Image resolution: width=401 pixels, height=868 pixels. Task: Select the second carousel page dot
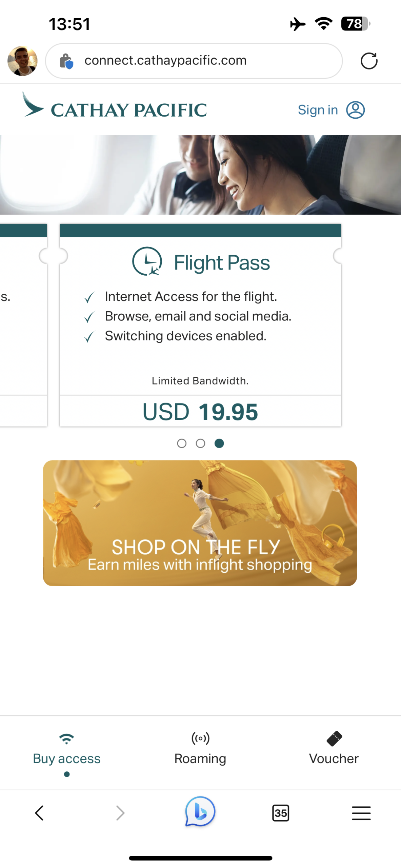tap(200, 443)
